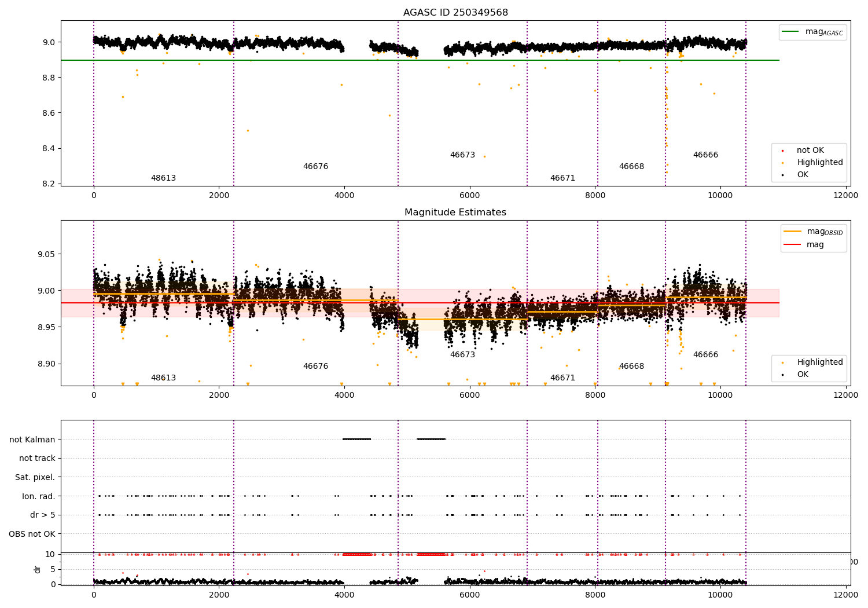Screen dimensions: 868x608
Task: Click obsid 48613 in the Magnitude Estimates plot
Action: [163, 378]
